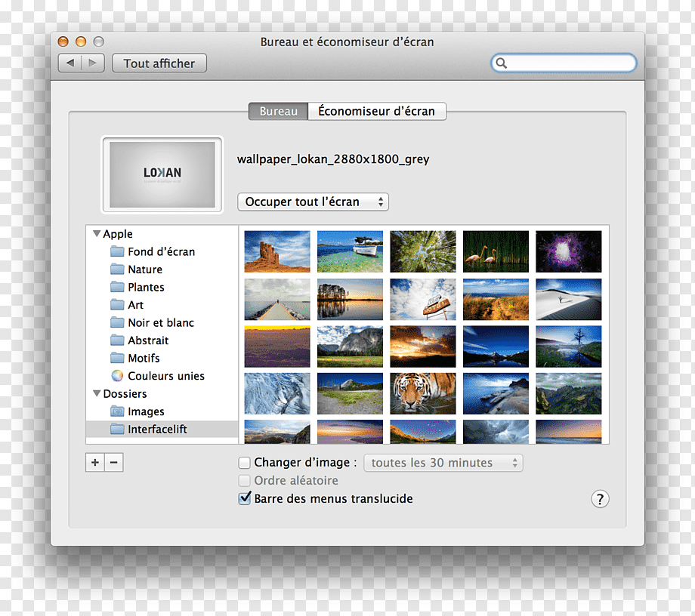695x616 pixels.
Task: Click the Art folder icon
Action: coord(117,305)
